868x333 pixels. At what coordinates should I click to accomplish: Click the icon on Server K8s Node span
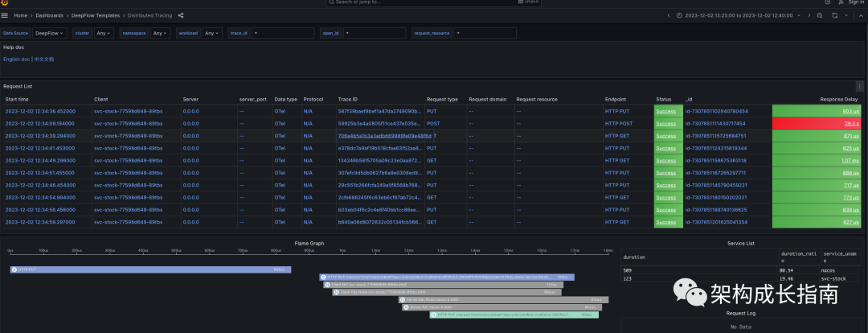tap(403, 300)
